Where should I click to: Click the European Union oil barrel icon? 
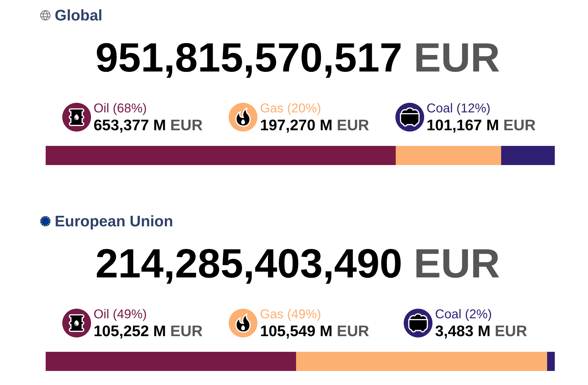coord(77,323)
